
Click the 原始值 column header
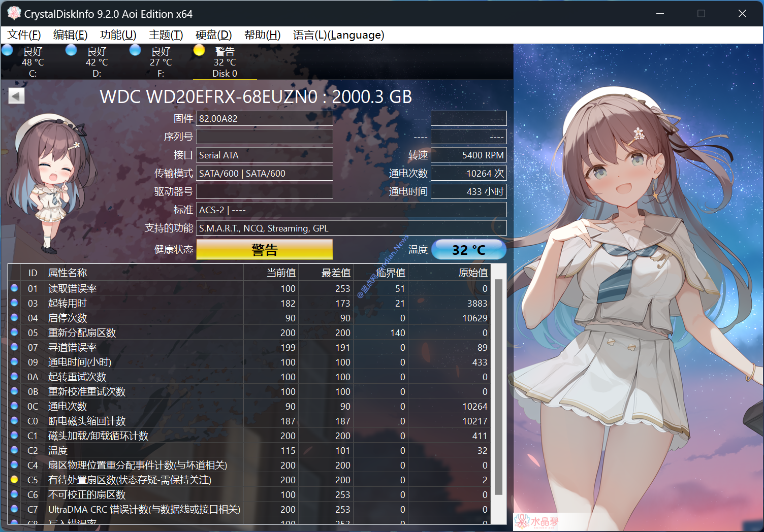point(472,273)
